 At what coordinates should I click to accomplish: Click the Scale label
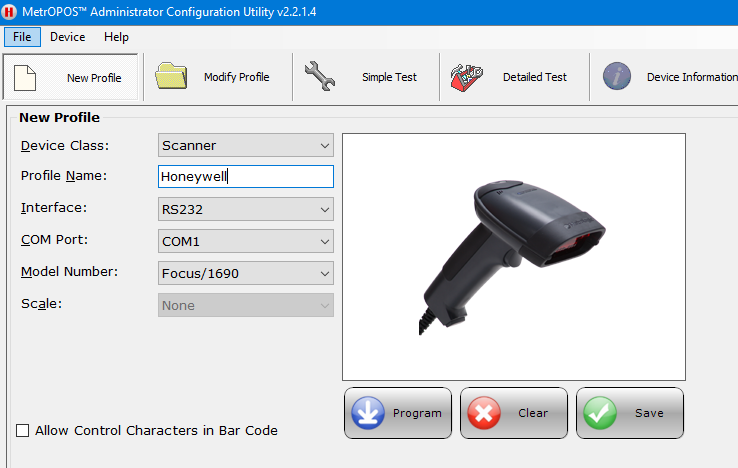click(41, 304)
